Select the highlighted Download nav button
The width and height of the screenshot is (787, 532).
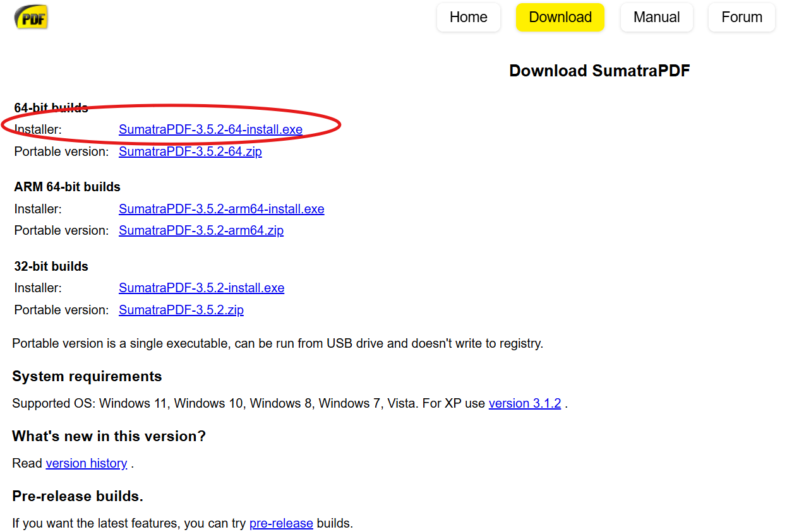pos(560,18)
